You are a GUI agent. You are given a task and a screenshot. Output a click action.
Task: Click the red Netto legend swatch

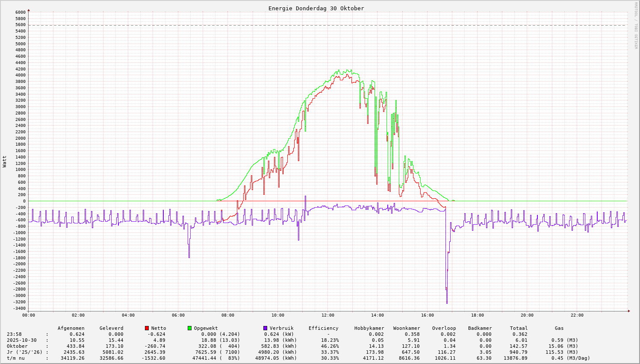[147, 328]
